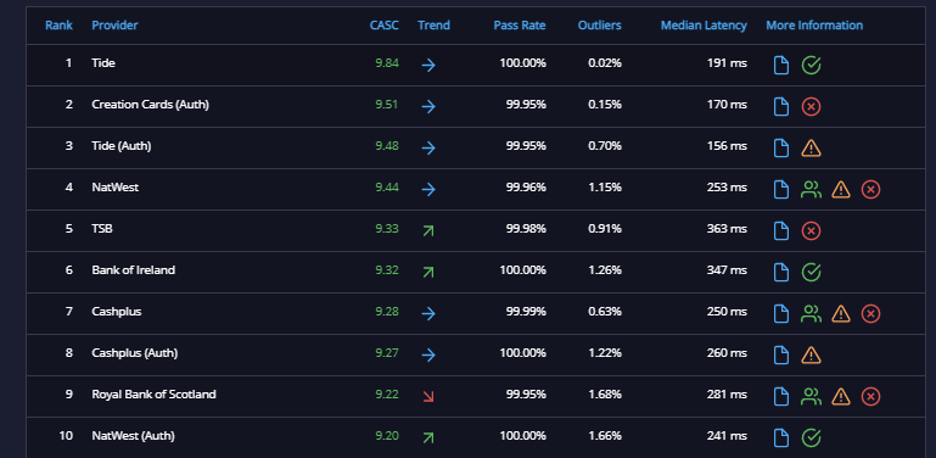Sort by the Trend column header
Screen dimensions: 936x458
coord(434,25)
